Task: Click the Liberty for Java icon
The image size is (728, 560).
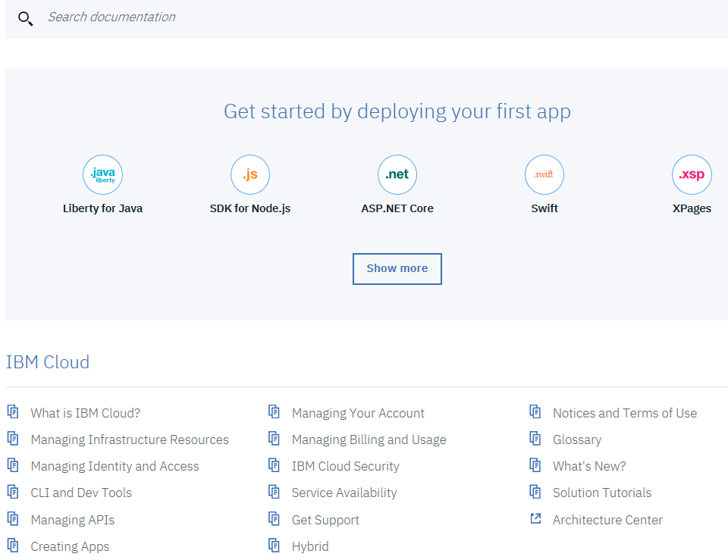Action: (x=102, y=174)
